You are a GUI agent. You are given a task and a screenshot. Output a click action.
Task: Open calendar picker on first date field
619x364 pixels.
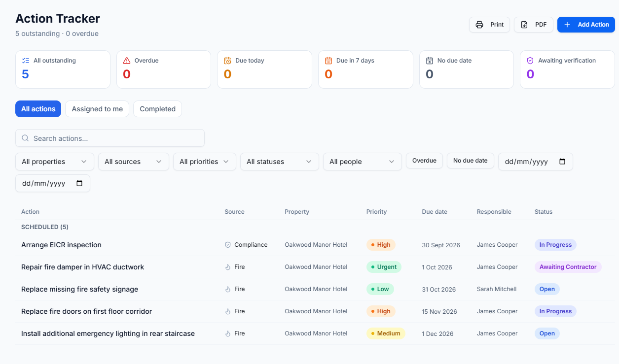[x=562, y=162]
